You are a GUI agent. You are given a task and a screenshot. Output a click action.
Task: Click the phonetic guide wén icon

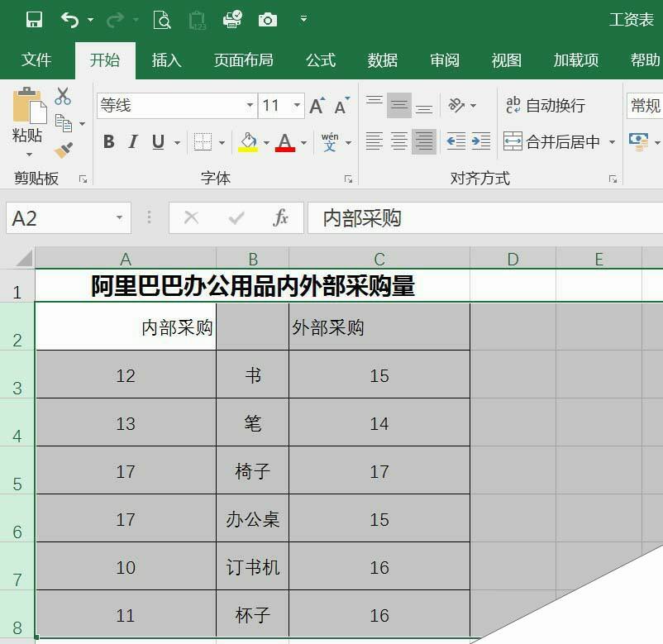tap(330, 141)
